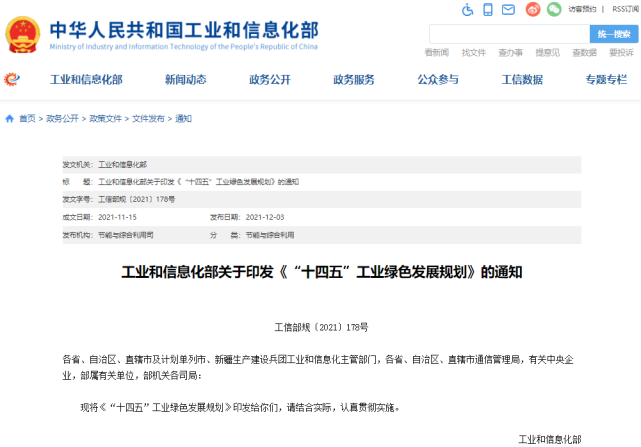The height and width of the screenshot is (447, 641).
Task: Click the home icon in breadcrumb
Action: 9,119
